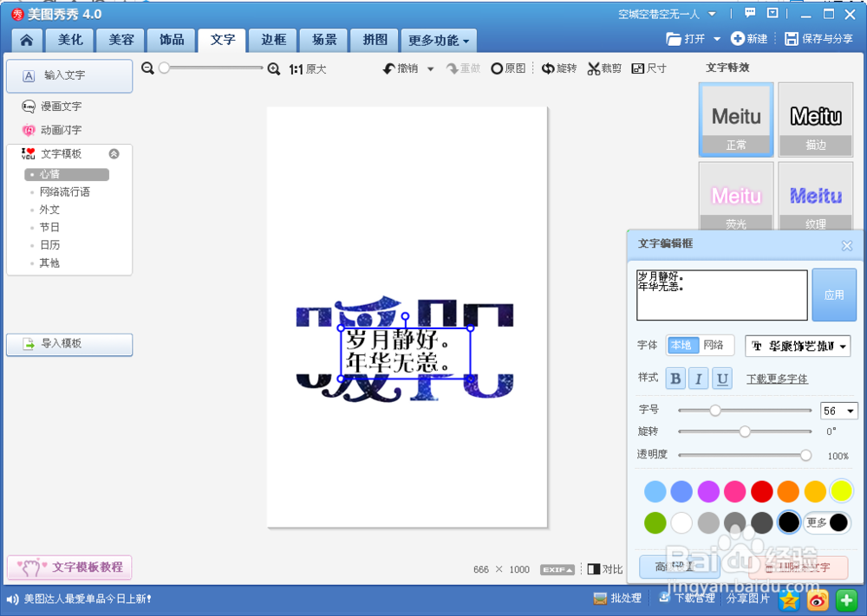Select 网络 online font source
Screen dimensions: 867x616
[x=714, y=346]
